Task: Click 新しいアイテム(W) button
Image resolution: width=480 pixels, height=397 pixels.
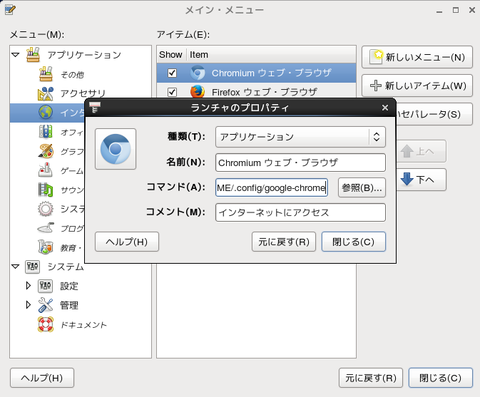Action: [417, 86]
